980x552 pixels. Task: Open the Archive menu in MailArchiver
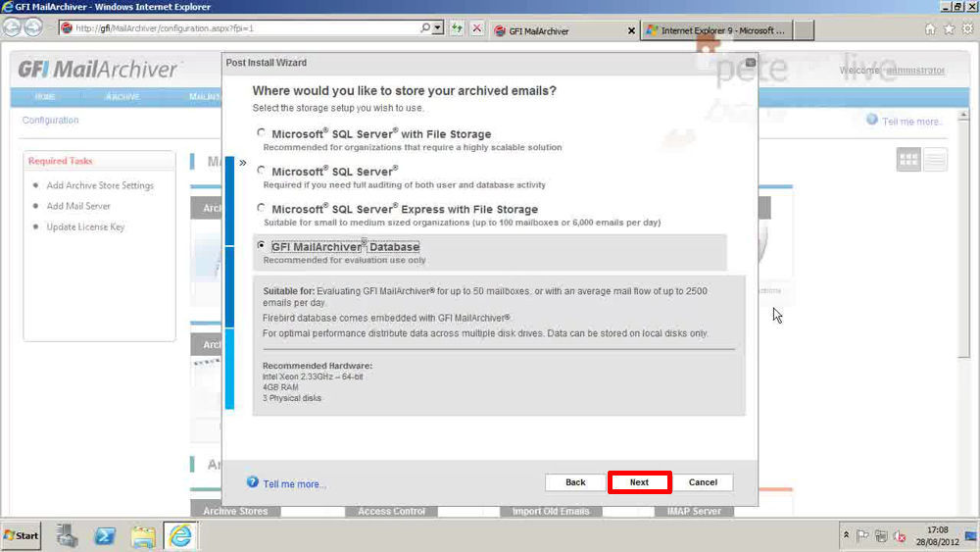coord(122,97)
